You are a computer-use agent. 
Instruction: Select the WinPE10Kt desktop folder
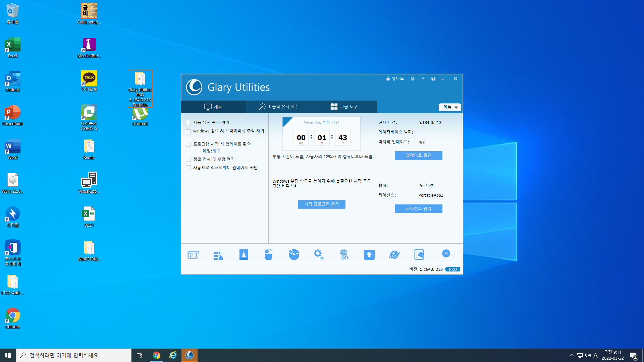pos(89,250)
